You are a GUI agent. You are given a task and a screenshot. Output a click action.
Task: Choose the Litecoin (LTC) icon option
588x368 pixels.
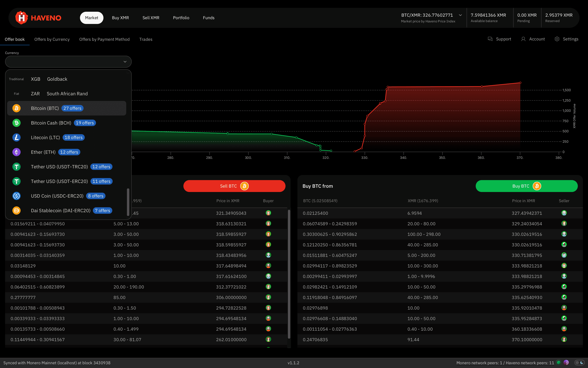click(17, 137)
